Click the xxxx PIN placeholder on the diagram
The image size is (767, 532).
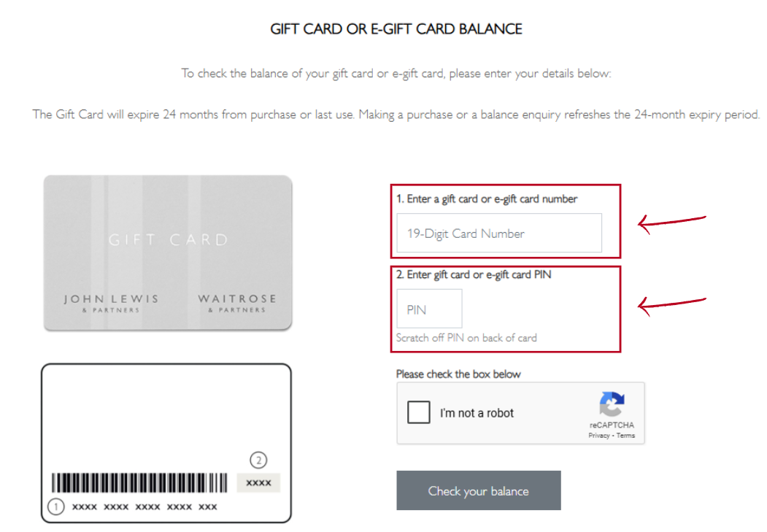click(x=258, y=482)
